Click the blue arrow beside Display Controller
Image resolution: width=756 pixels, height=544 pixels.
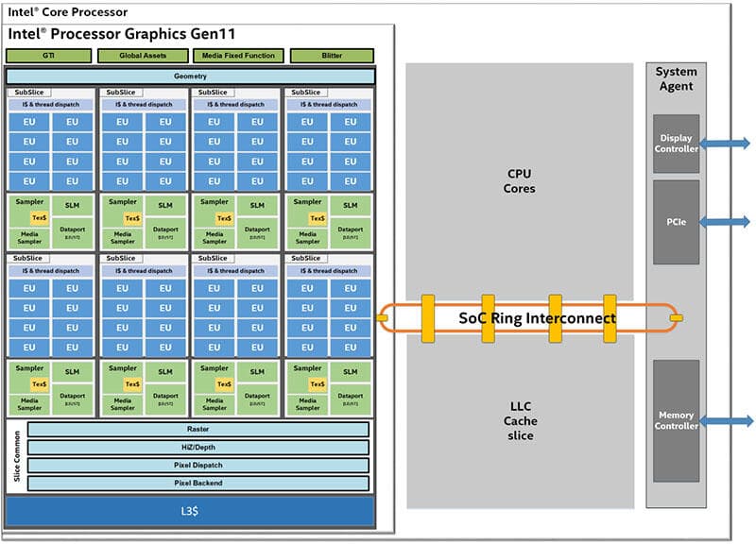725,144
